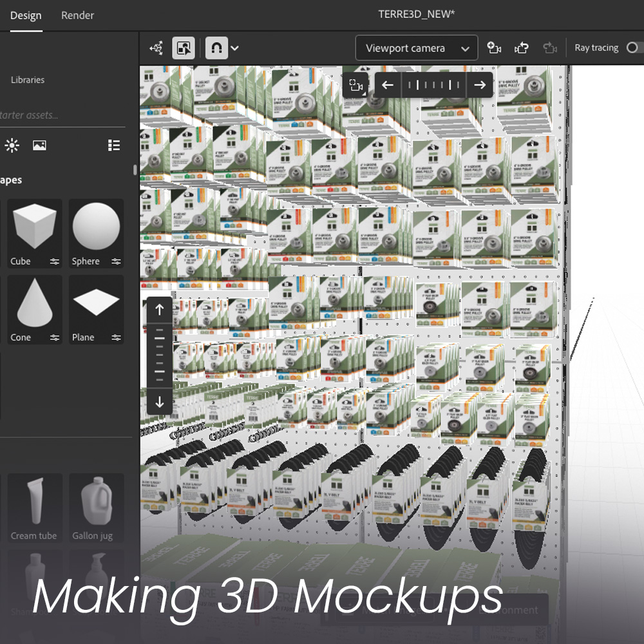
Task: Click the vertical camera tick slider
Action: [159, 355]
